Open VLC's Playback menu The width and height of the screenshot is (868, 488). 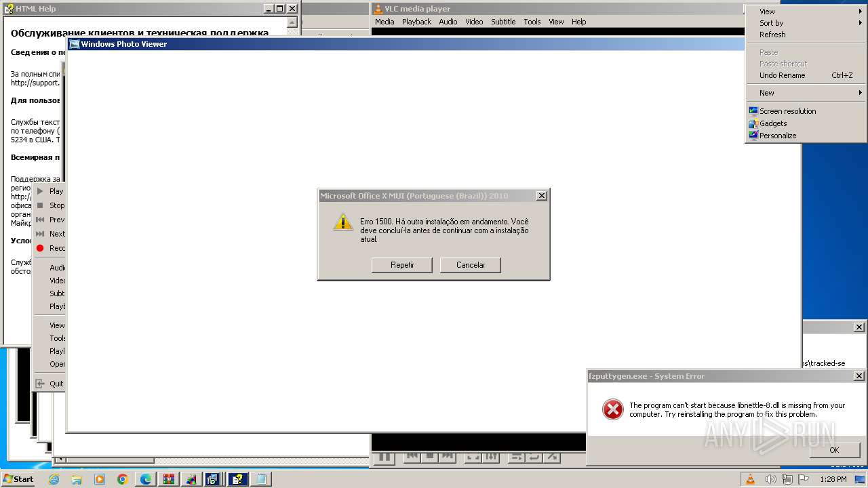[416, 22]
